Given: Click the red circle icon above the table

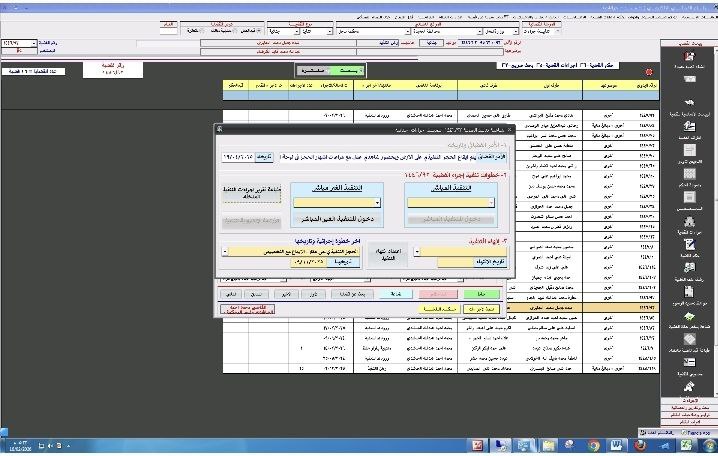Looking at the screenshot, I should click(650, 72).
